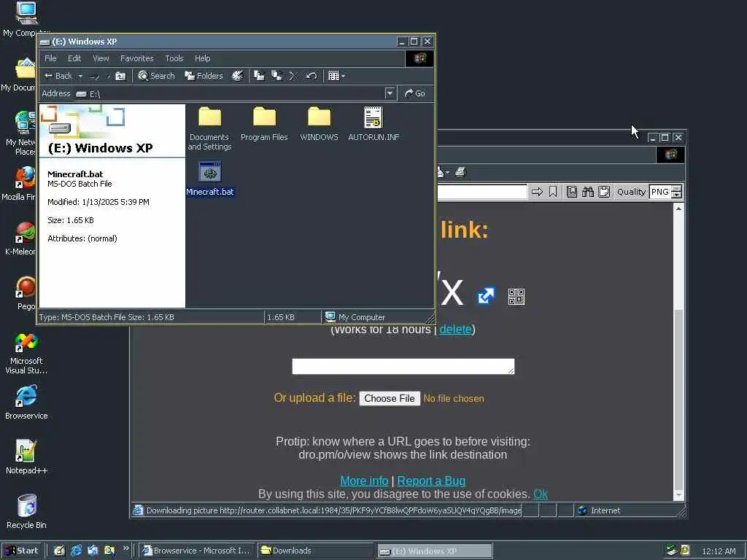Image resolution: width=747 pixels, height=560 pixels.
Task: Click the Print icon in the browser toolbar
Action: (x=460, y=172)
